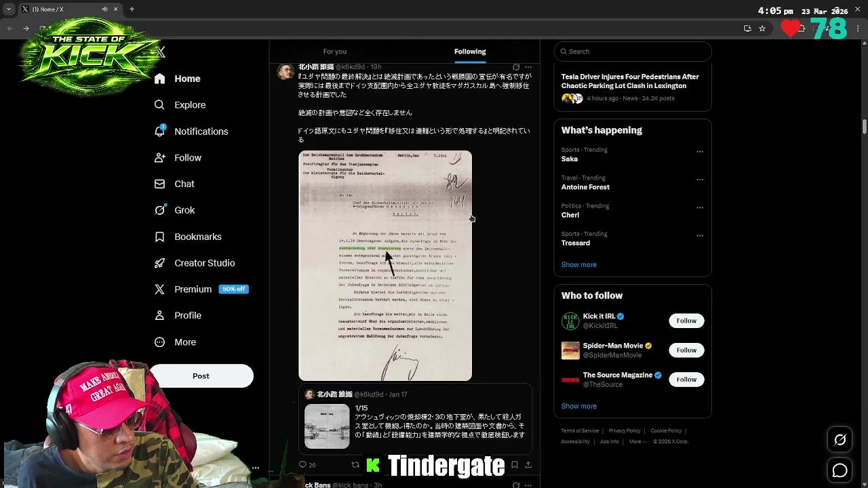Open options for the Trossard trend
This screenshot has width=868, height=488.
(700, 236)
